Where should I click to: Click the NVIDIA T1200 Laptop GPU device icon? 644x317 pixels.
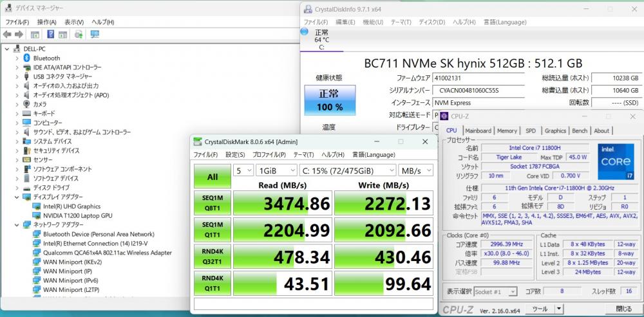(37, 215)
